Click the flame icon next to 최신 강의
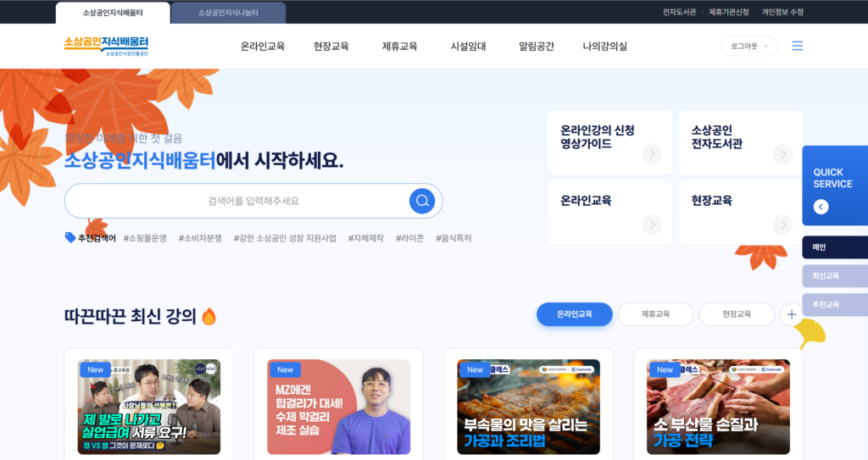Screen dimensions: 868x460 [x=209, y=316]
